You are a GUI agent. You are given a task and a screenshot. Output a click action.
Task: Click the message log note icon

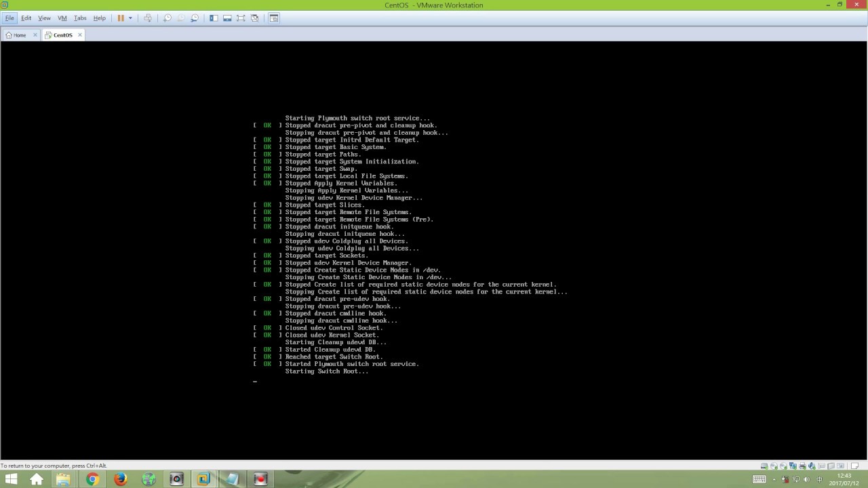coord(854,466)
